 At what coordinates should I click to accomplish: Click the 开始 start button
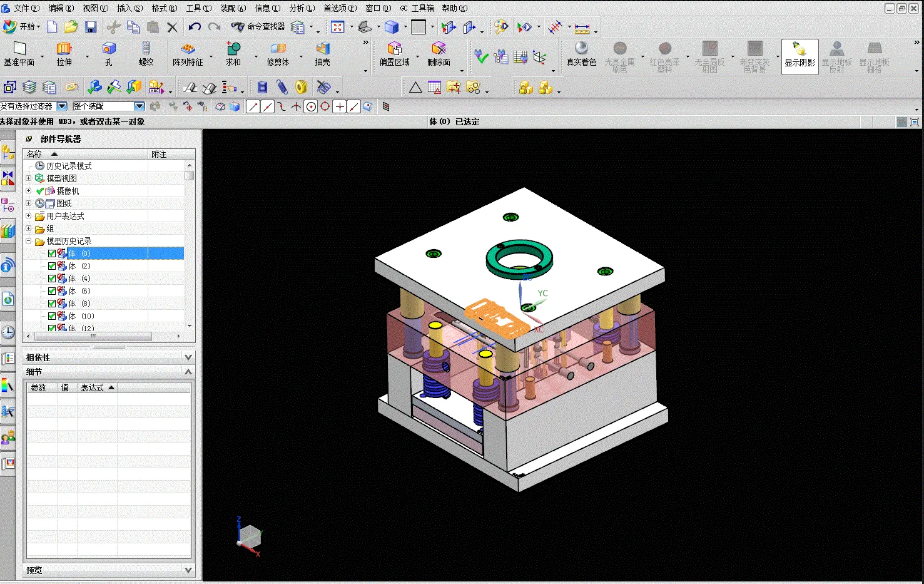tap(21, 27)
